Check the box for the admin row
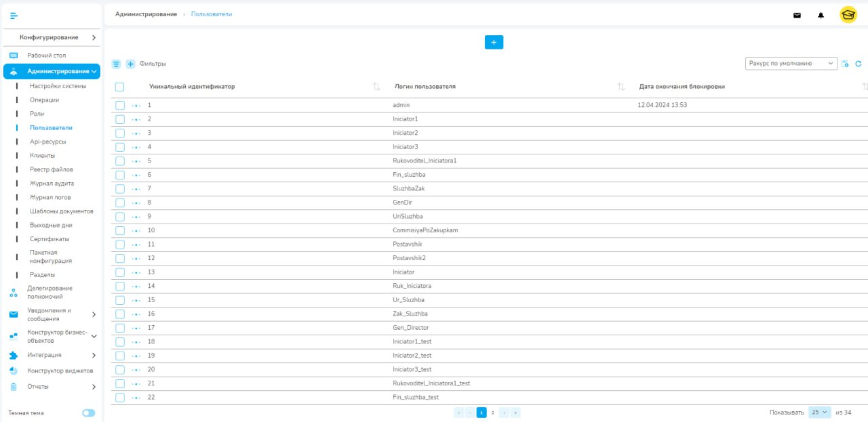The width and height of the screenshot is (868, 422). [x=119, y=106]
